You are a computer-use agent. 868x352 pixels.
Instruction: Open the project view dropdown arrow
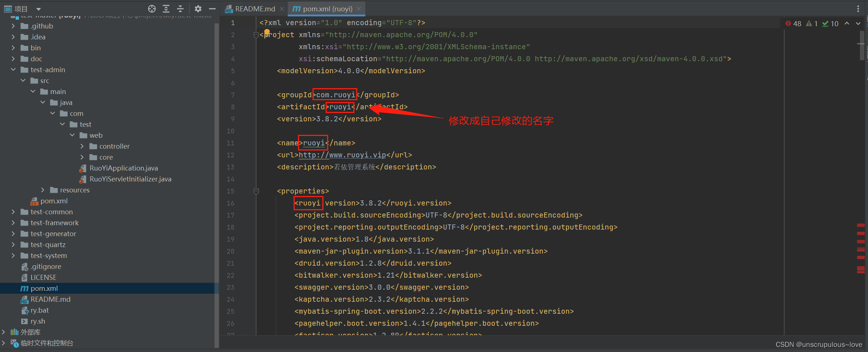click(x=39, y=9)
